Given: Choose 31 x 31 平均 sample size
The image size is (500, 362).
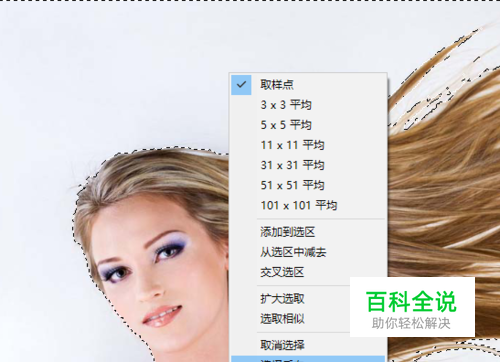Looking at the screenshot, I should pos(308,165).
